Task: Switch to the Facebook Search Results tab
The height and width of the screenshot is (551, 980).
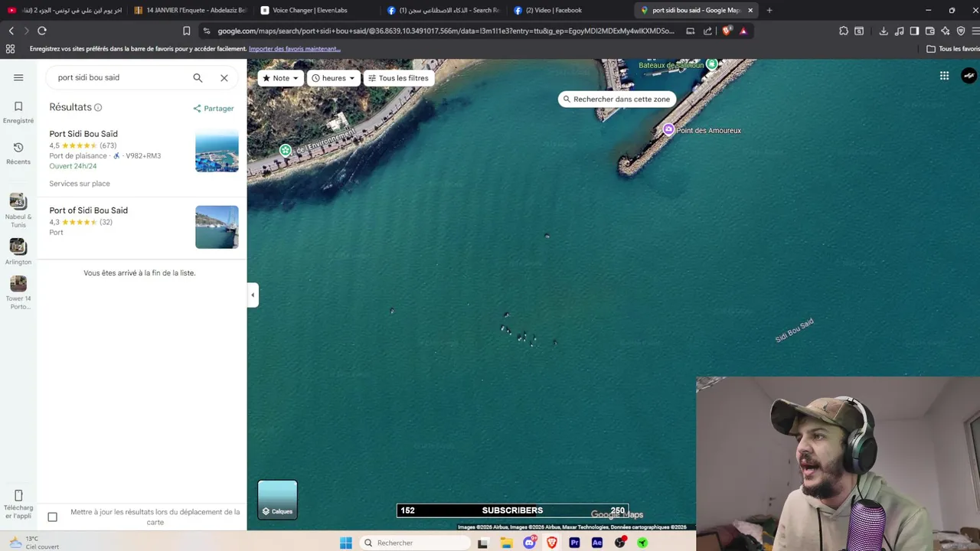Action: coord(443,10)
